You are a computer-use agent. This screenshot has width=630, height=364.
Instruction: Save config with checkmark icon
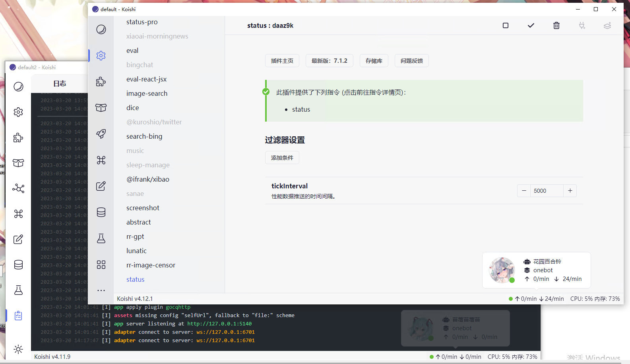pos(531,25)
